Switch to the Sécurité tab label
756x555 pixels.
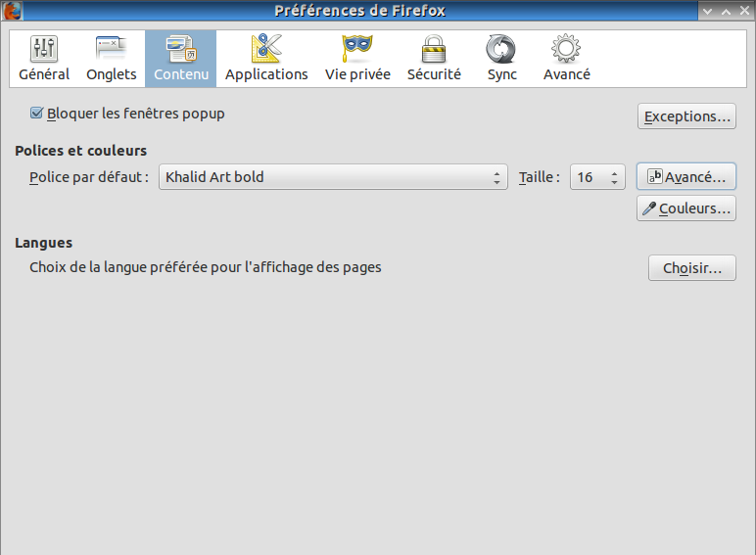coord(434,74)
